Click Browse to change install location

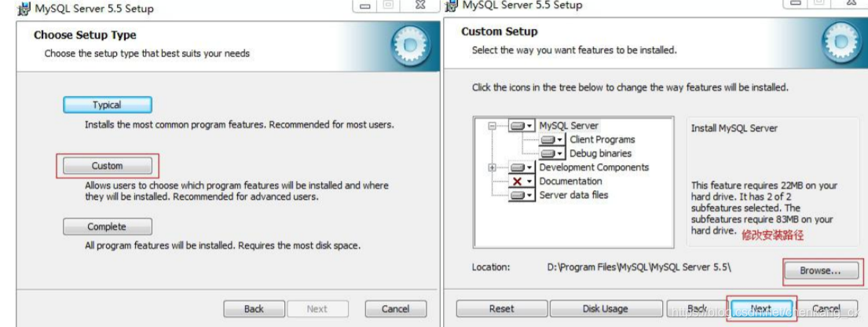820,271
